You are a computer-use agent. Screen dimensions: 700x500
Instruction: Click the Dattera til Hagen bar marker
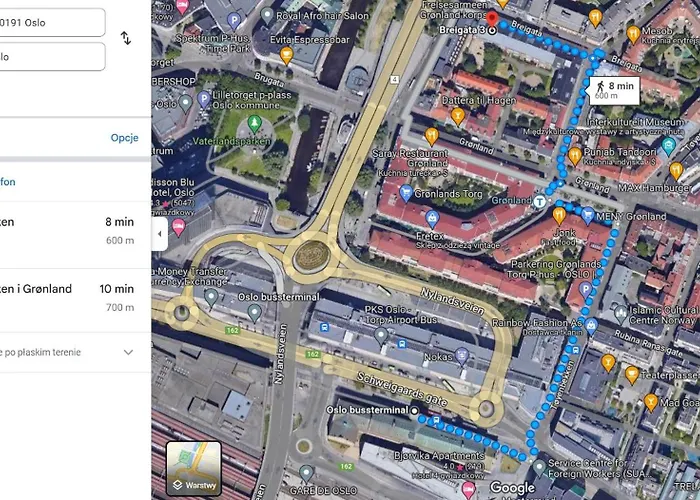click(457, 116)
